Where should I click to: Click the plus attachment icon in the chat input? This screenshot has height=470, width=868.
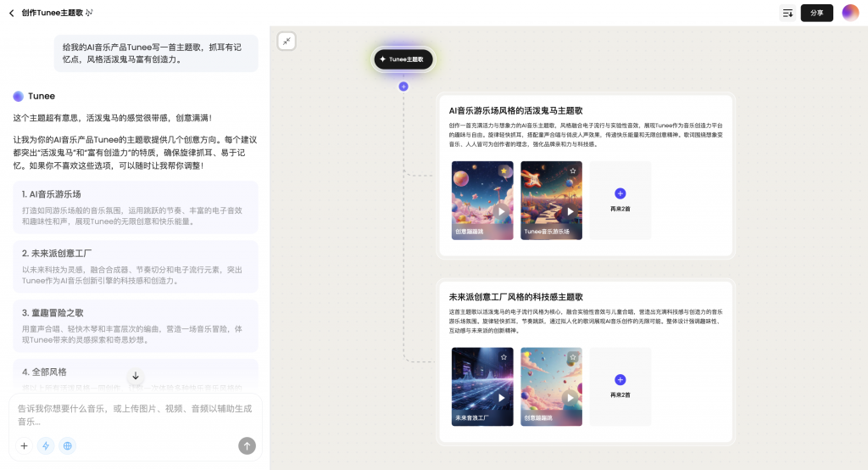24,445
